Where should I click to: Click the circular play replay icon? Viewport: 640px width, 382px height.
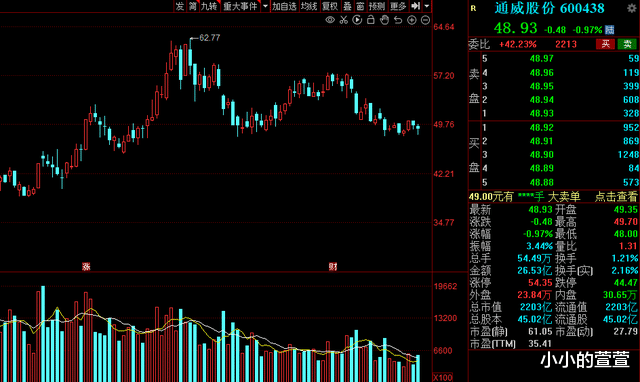click(357, 20)
